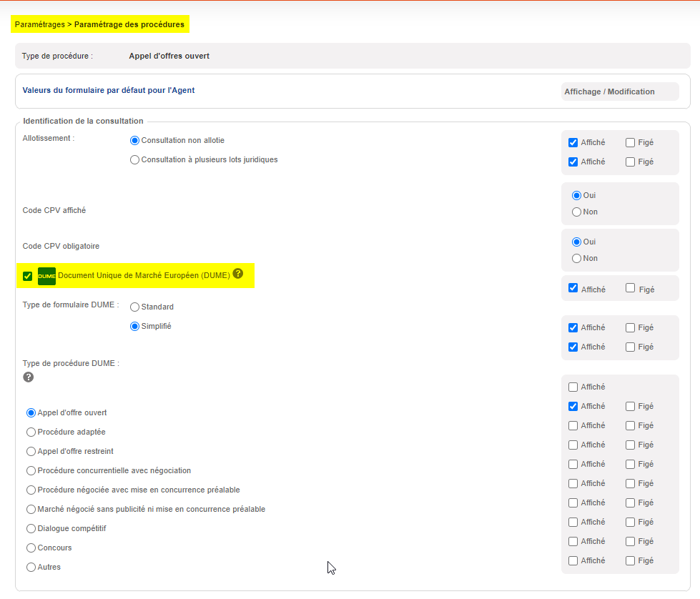Viewport: 700px width, 599px height.
Task: Select Simplifié DUME form type
Action: [x=134, y=327]
